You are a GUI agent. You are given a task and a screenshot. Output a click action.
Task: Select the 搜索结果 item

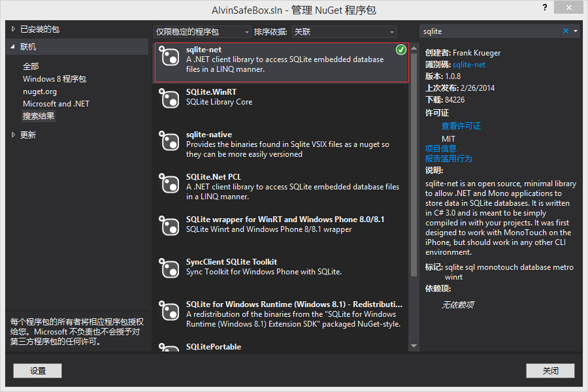pyautogui.click(x=39, y=116)
